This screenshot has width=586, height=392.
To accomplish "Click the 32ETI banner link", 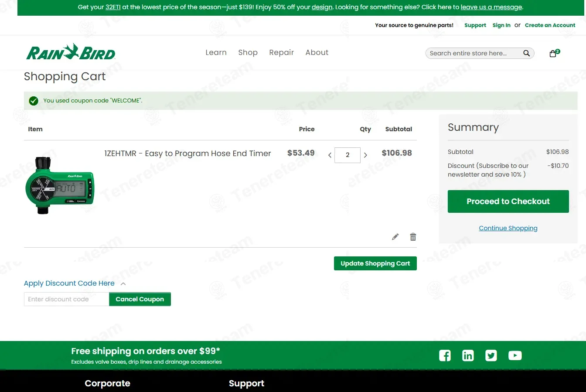I will coord(113,7).
